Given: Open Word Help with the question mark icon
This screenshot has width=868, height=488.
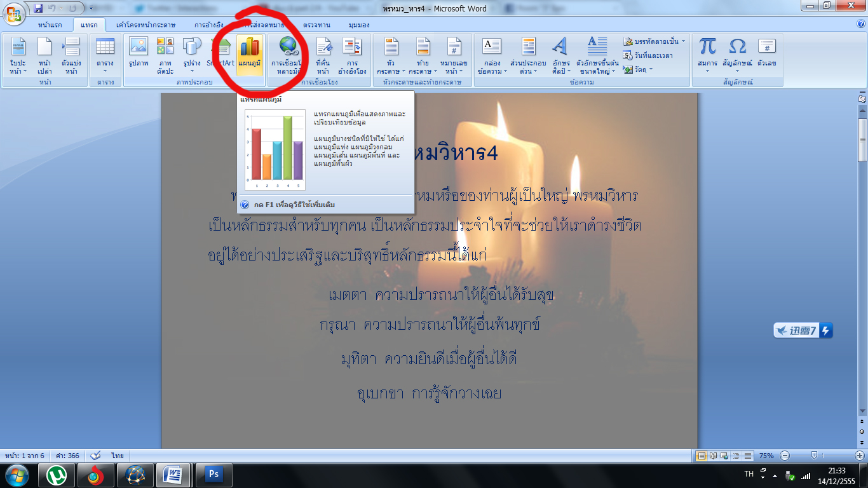Looking at the screenshot, I should (x=861, y=24).
